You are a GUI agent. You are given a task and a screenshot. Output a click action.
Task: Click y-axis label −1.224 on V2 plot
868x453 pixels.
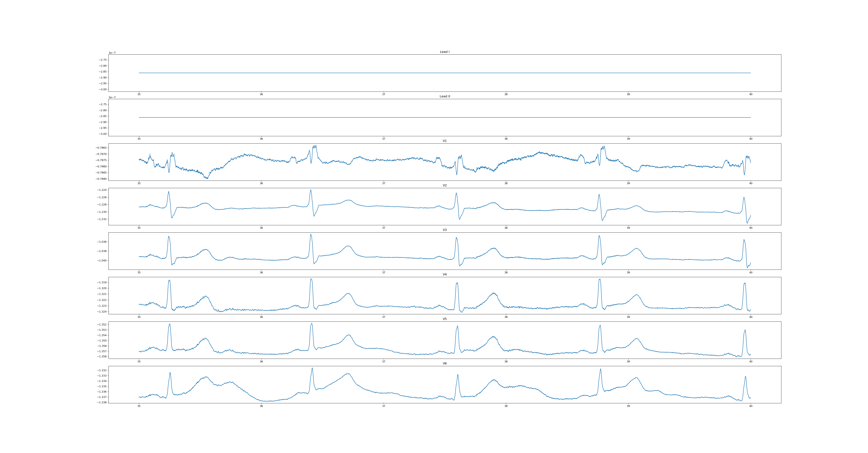[x=102, y=190]
